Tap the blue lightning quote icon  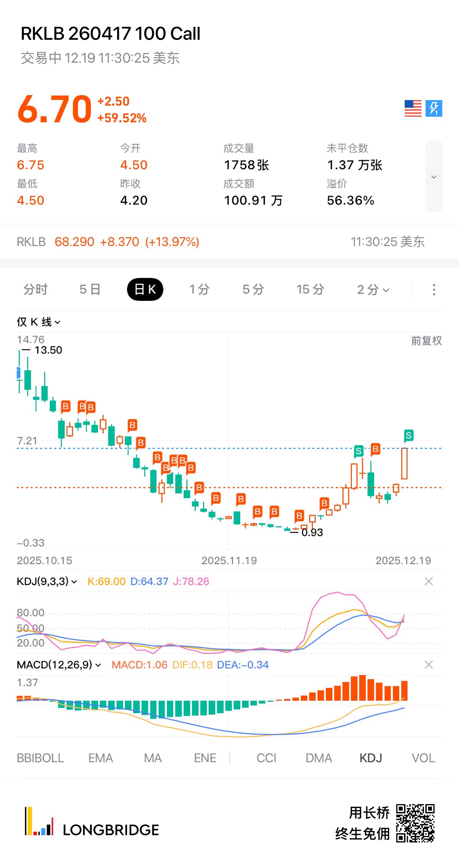pyautogui.click(x=434, y=109)
